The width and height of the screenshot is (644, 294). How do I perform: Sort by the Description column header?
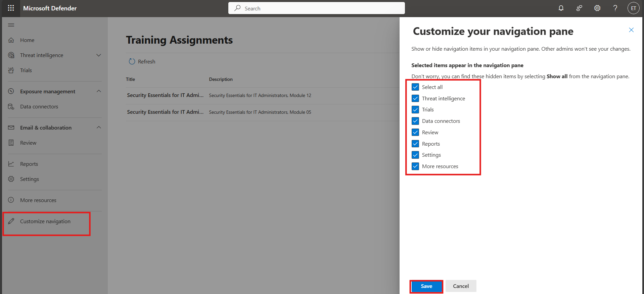[221, 80]
